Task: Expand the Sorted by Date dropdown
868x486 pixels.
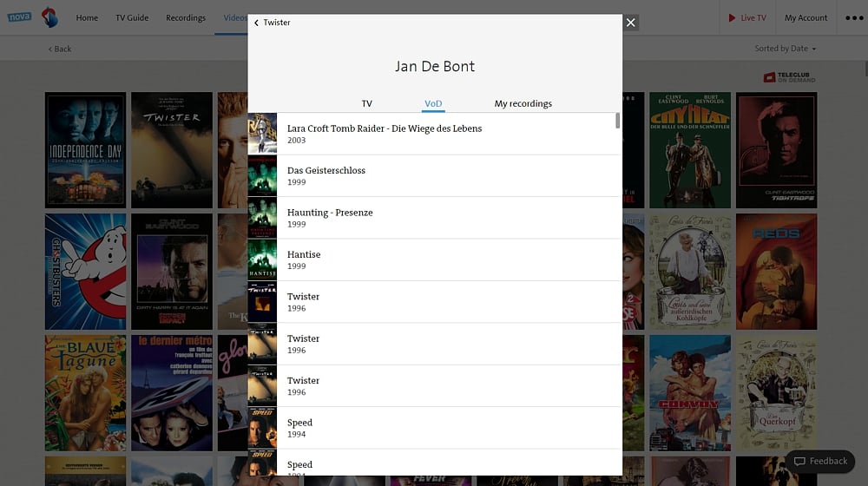Action: click(x=785, y=49)
